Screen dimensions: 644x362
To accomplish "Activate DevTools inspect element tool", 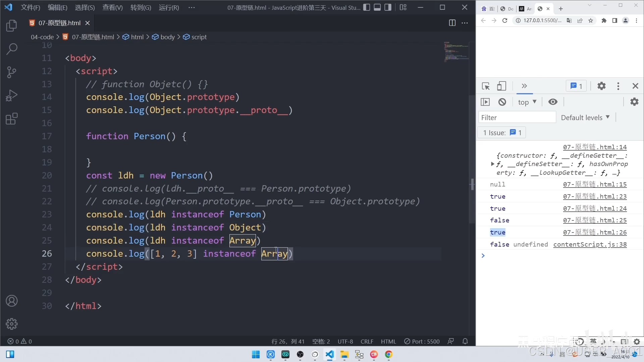I will coord(485,86).
